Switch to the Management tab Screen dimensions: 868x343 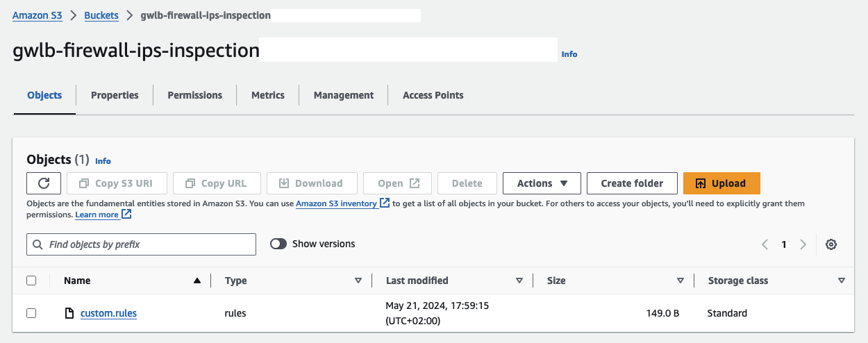(343, 95)
